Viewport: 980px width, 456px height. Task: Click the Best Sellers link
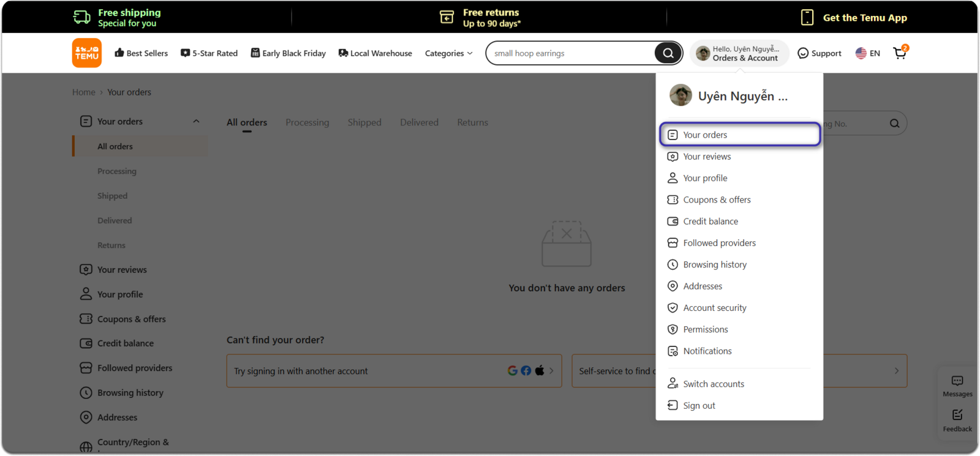coord(141,53)
